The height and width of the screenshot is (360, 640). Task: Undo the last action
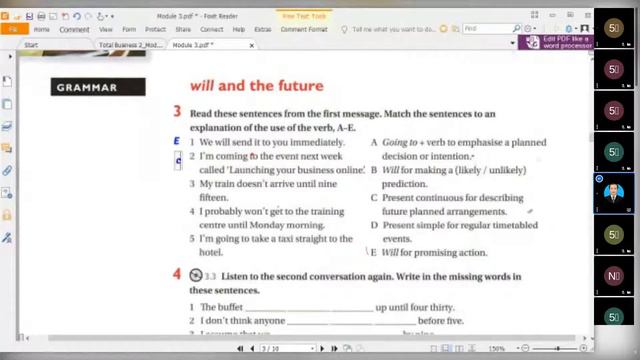(77, 16)
